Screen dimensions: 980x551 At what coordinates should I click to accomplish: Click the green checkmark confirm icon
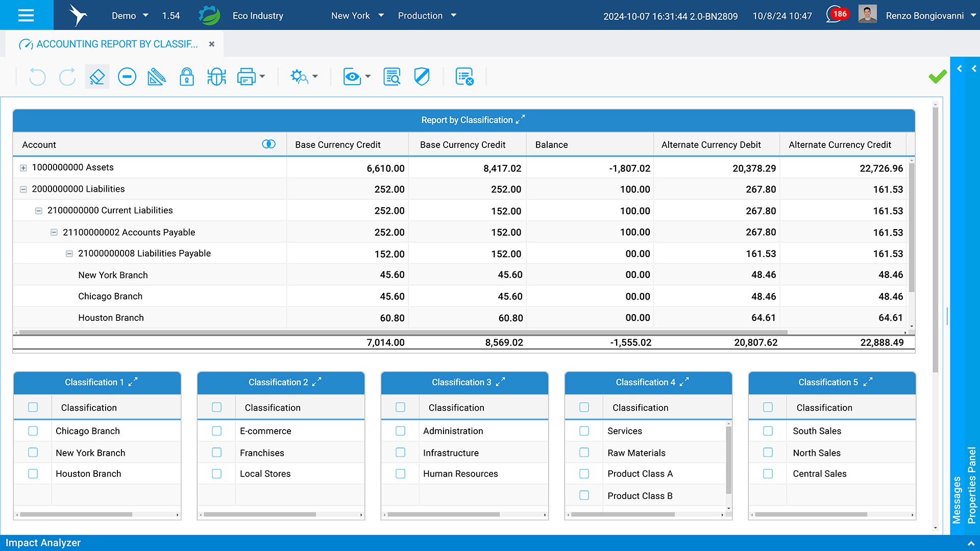(937, 77)
